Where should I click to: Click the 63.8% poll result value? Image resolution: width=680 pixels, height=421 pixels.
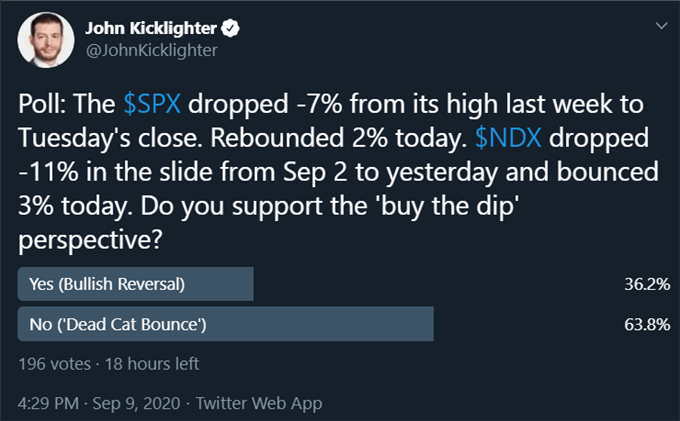[647, 324]
